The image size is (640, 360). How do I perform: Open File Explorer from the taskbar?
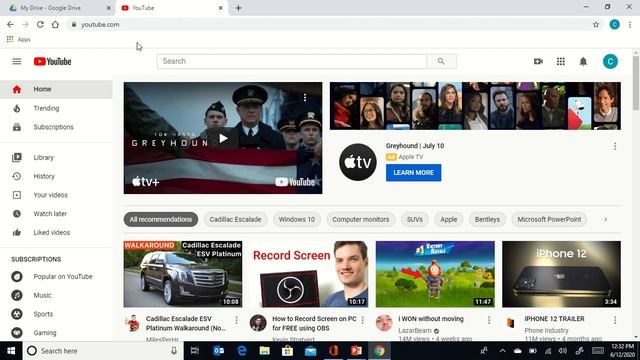pyautogui.click(x=264, y=351)
